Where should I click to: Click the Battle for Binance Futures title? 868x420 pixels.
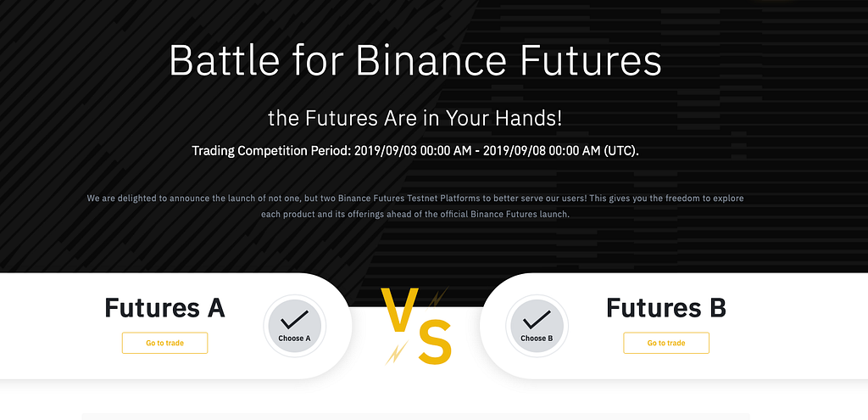[x=415, y=61]
